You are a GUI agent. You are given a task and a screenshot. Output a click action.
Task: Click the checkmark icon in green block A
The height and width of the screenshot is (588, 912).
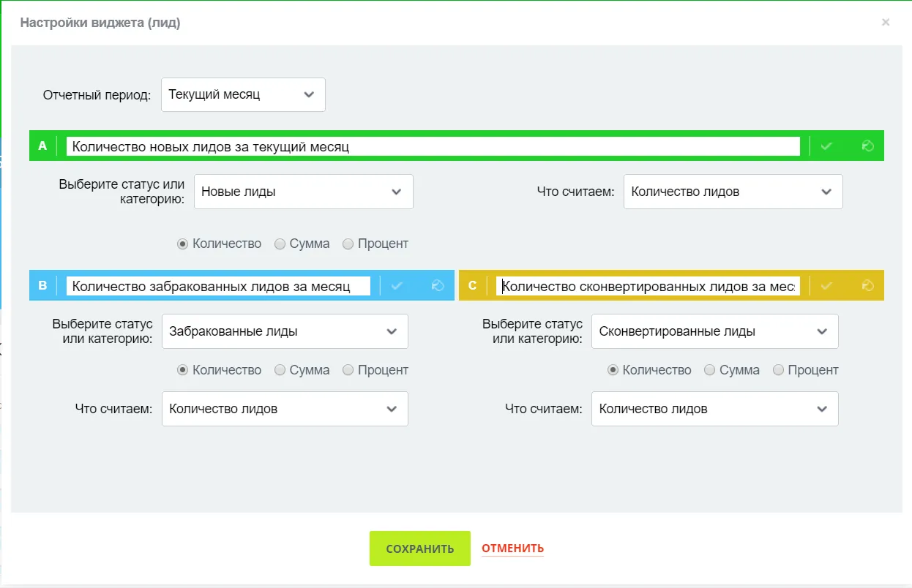[826, 146]
